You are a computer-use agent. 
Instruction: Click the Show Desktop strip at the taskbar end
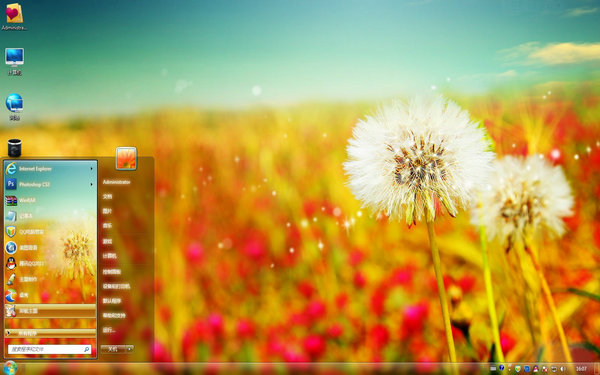(597, 369)
